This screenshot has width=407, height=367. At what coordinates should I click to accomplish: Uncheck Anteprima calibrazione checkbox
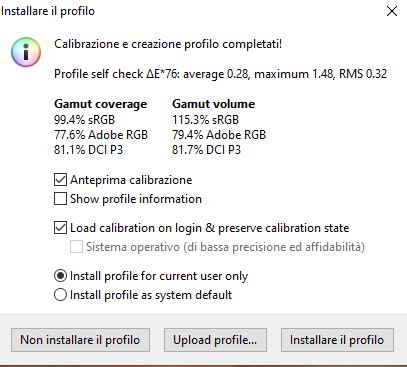(x=60, y=180)
